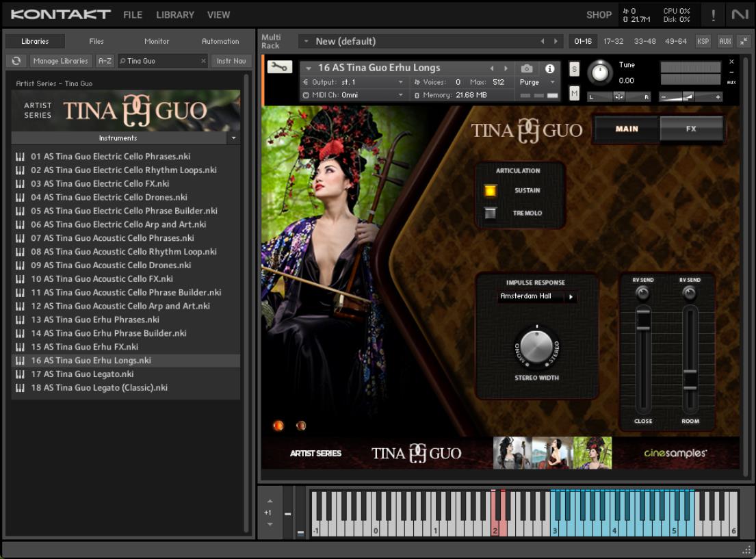Switch to the FX tab
This screenshot has height=559, width=756.
coord(691,129)
